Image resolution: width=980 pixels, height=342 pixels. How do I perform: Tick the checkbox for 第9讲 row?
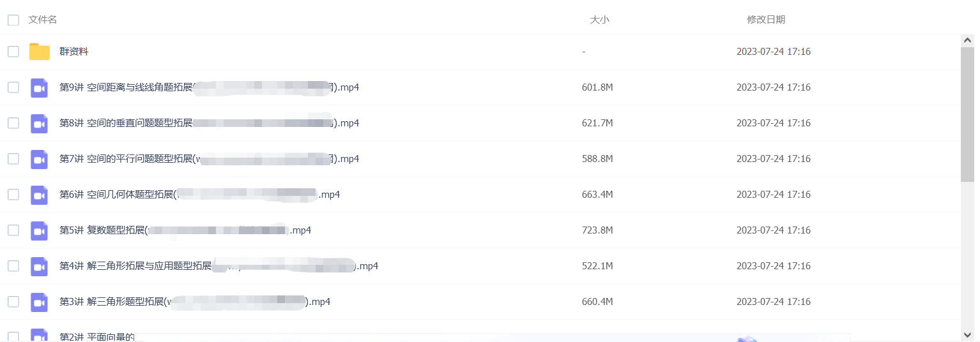(x=13, y=87)
